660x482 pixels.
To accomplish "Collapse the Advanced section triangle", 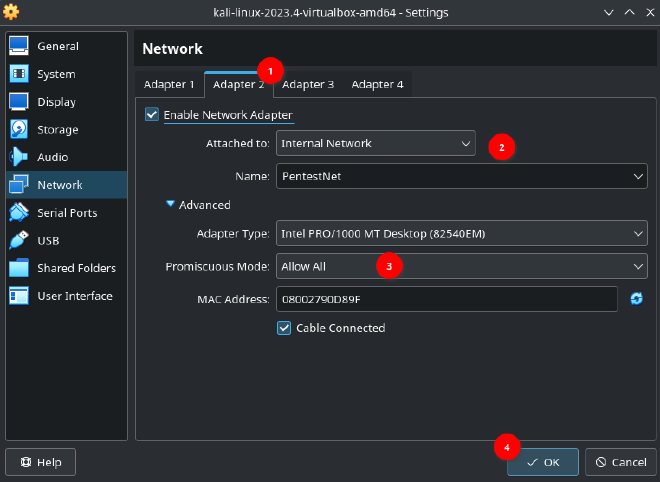I will tap(170, 205).
